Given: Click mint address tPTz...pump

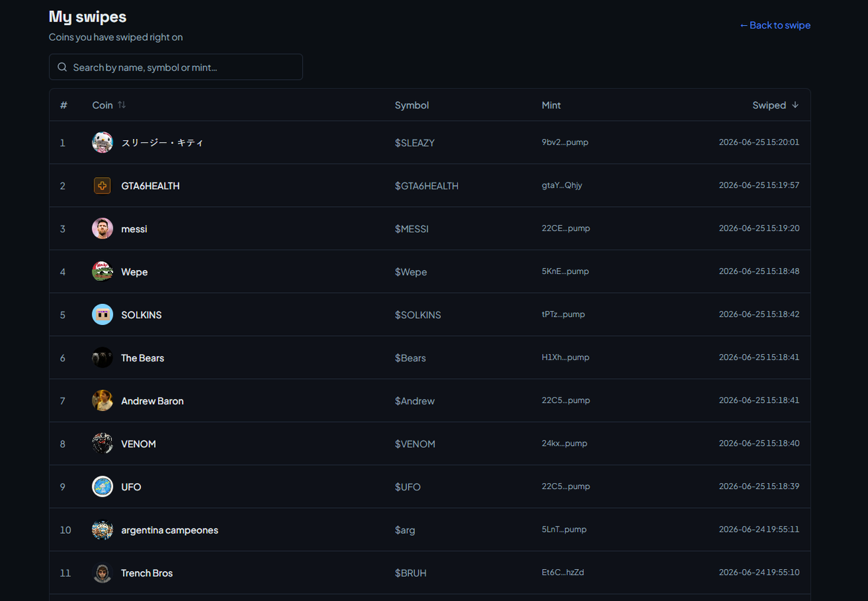Looking at the screenshot, I should coord(563,314).
